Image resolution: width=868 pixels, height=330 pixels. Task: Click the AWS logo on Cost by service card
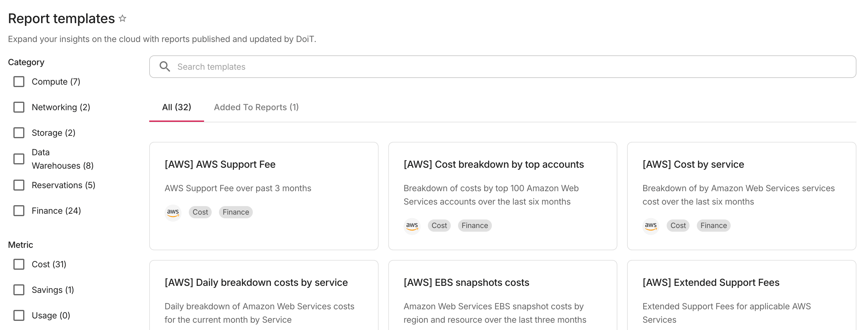pyautogui.click(x=651, y=226)
